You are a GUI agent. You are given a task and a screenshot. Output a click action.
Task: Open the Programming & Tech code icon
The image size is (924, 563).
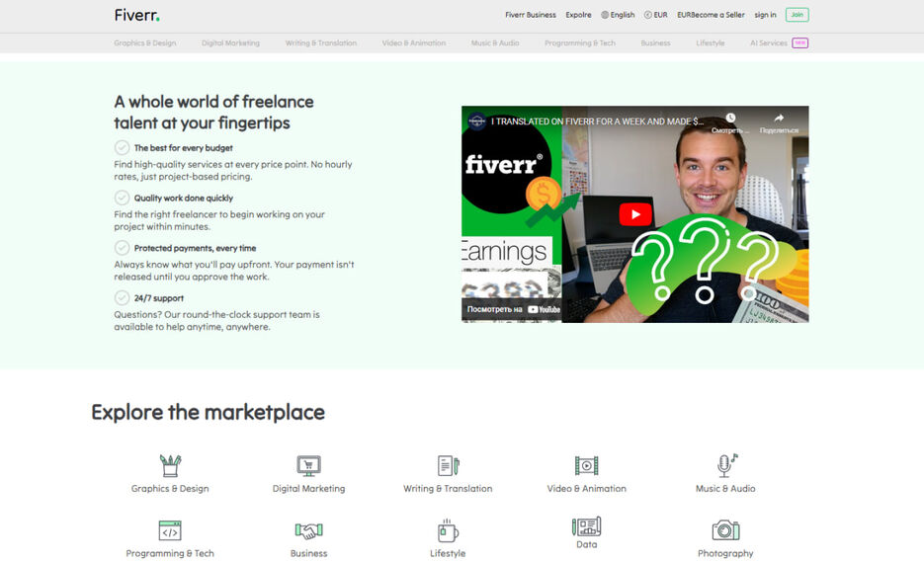(170, 530)
